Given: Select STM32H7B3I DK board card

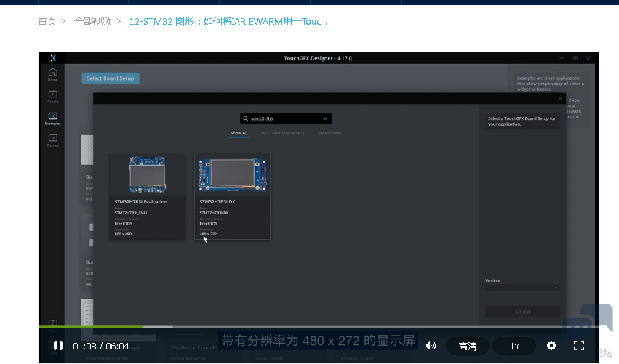Looking at the screenshot, I should click(x=232, y=196).
